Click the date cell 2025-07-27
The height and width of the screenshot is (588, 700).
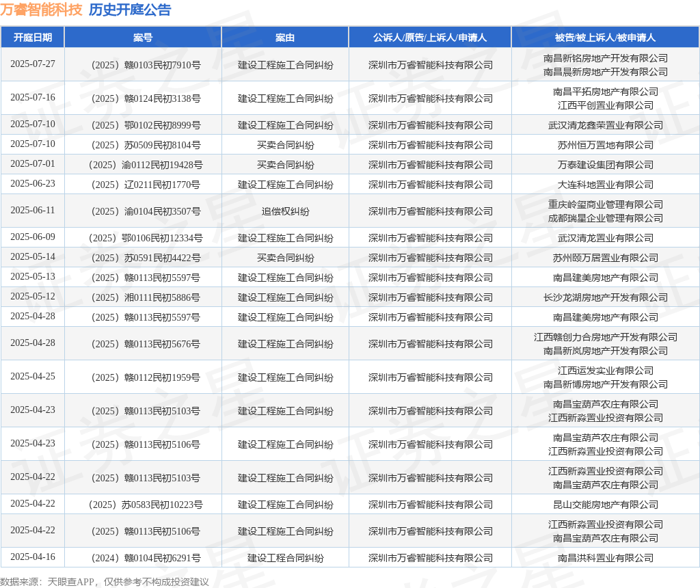33,64
